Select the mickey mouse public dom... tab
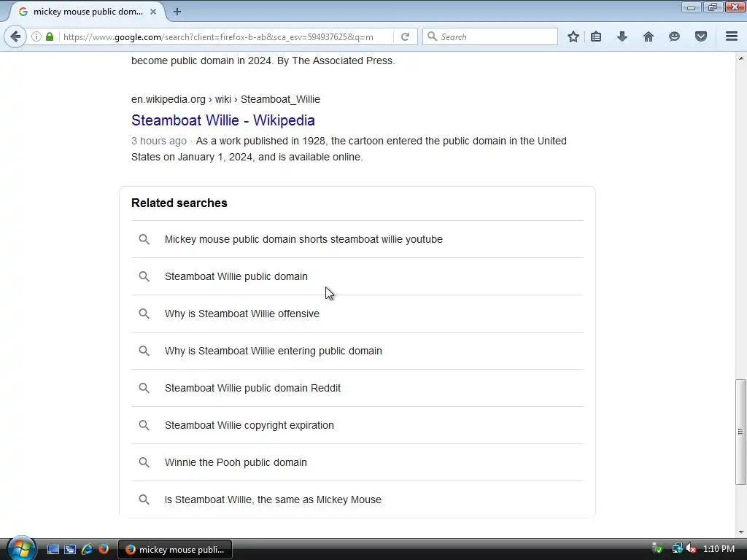 point(88,12)
